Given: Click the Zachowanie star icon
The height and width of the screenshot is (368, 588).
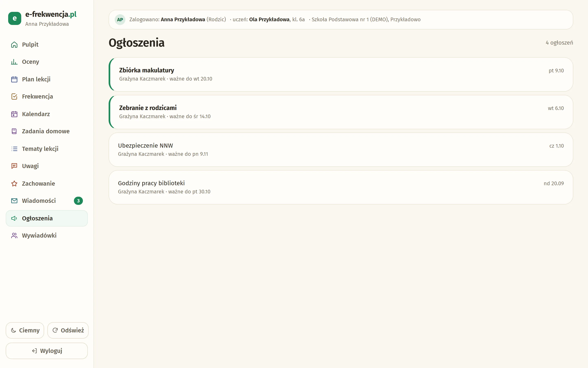Looking at the screenshot, I should 14,184.
